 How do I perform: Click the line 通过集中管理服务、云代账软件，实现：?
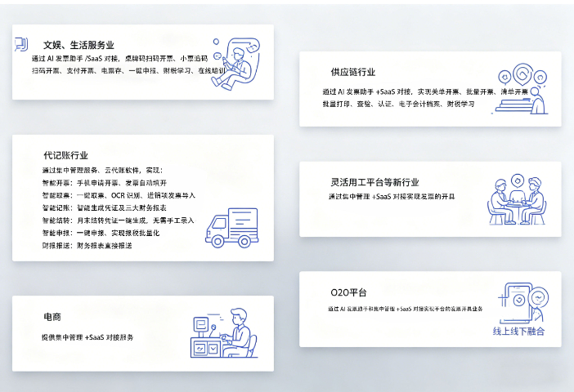click(x=102, y=171)
